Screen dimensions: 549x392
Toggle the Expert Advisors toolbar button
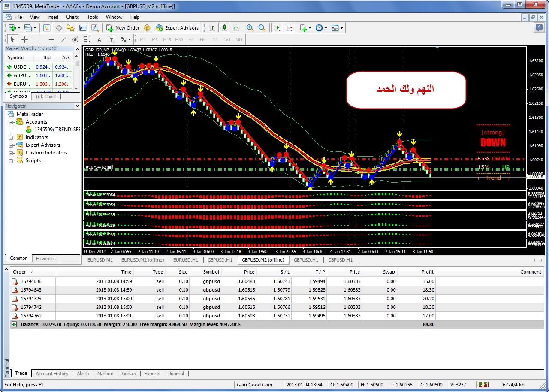pyautogui.click(x=177, y=28)
